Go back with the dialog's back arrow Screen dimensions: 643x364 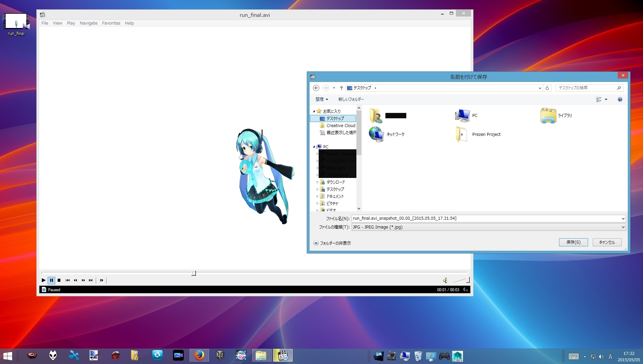coord(316,88)
